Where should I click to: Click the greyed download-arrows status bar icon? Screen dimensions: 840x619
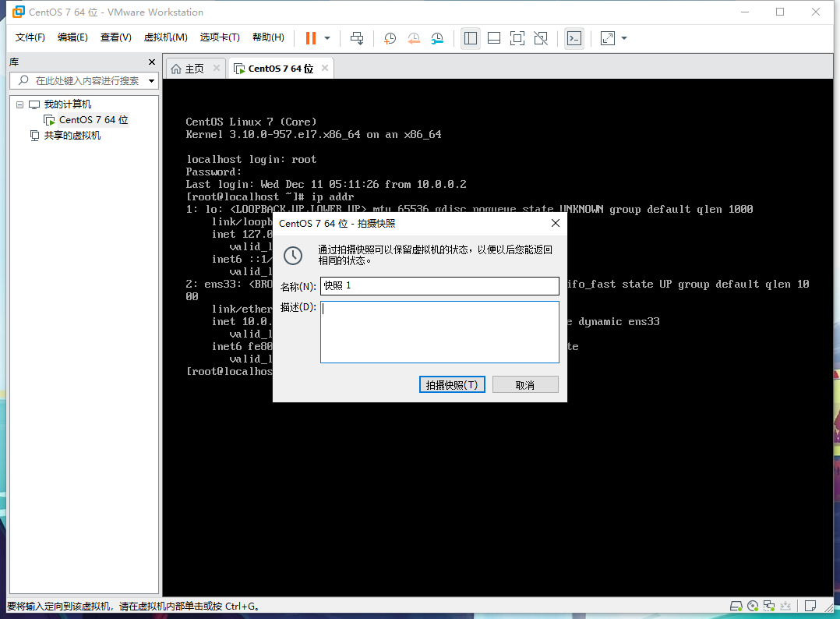pos(785,607)
